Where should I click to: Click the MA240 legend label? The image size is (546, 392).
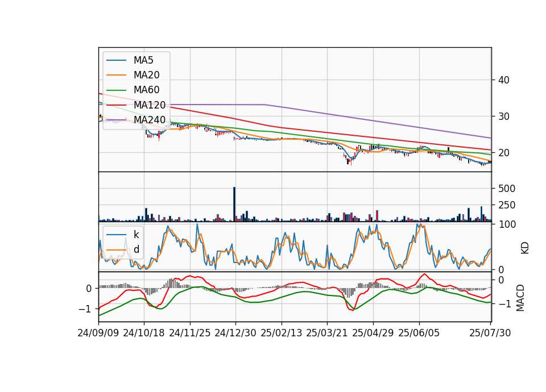click(150, 120)
